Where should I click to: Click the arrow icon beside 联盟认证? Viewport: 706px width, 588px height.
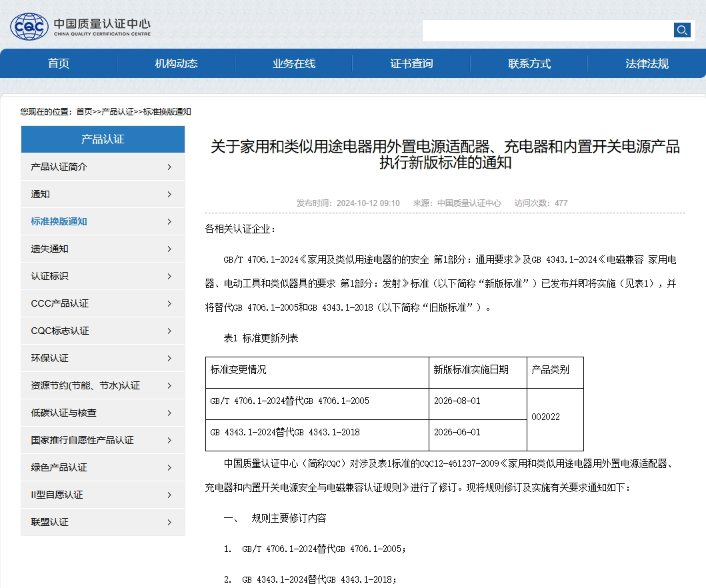tap(169, 523)
